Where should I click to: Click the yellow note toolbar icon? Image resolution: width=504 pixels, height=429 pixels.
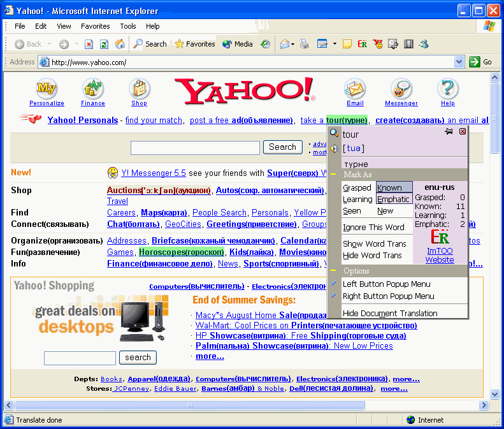pos(347,44)
